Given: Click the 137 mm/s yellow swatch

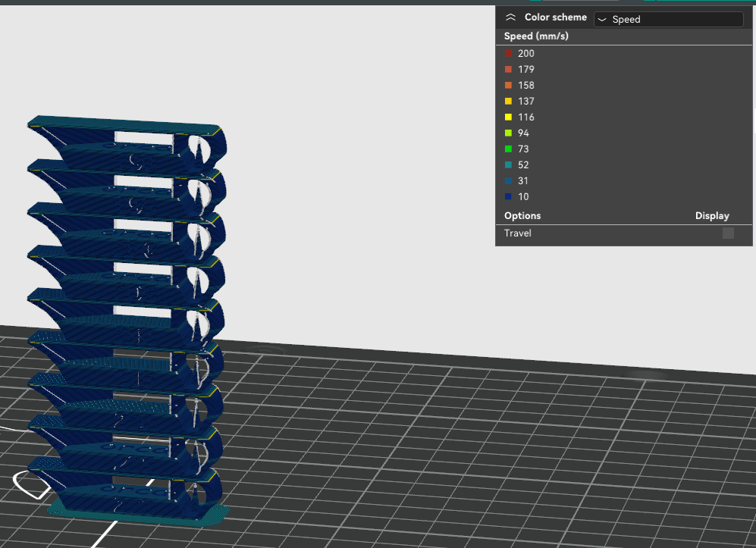Looking at the screenshot, I should point(508,102).
